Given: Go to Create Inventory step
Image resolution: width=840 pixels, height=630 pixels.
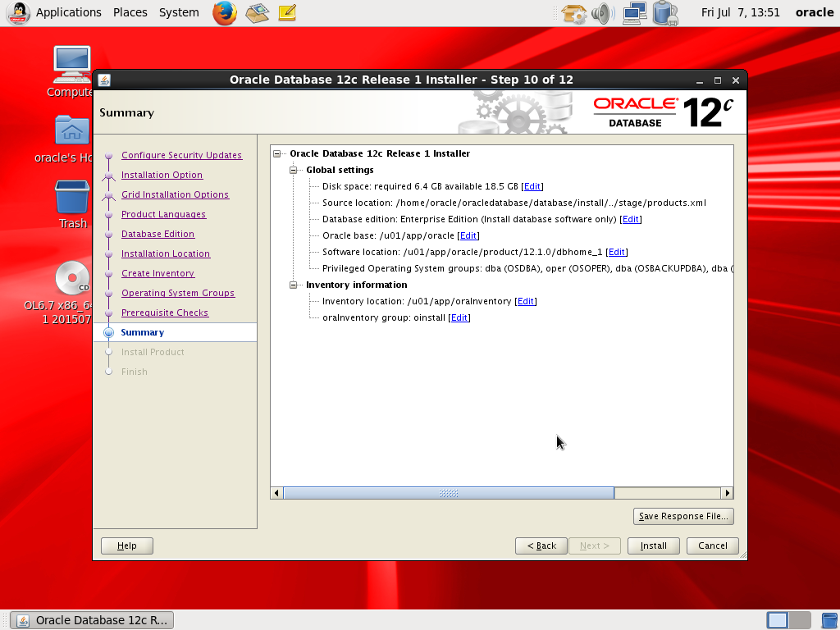Looking at the screenshot, I should tap(158, 273).
